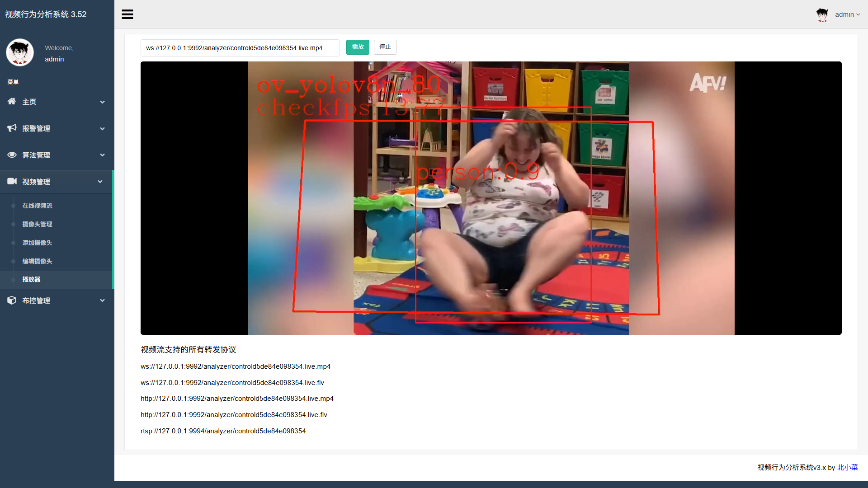Click the eye icon for 算法管理
Screen dimensions: 868x488
12,155
